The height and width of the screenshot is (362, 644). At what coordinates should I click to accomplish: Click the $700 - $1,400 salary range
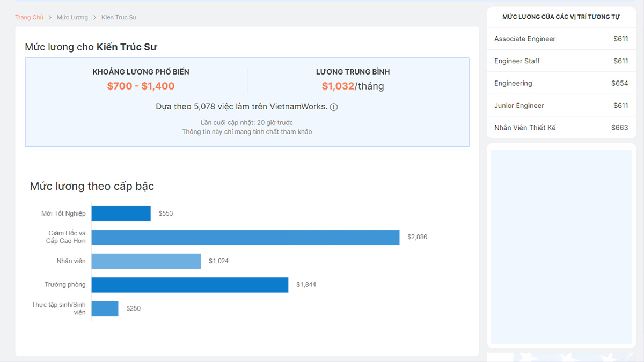141,86
